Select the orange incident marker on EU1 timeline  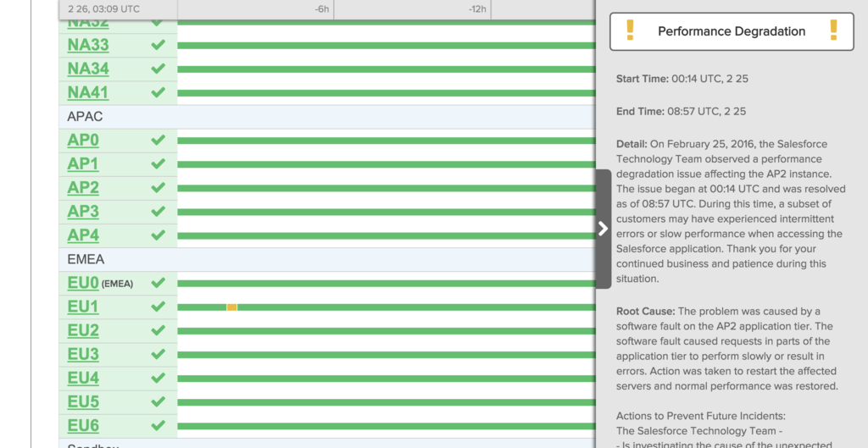coord(232,307)
